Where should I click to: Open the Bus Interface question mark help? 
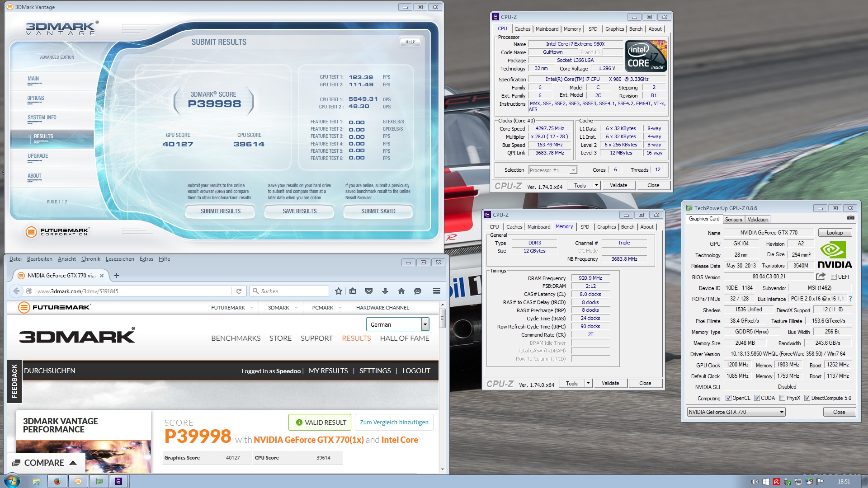pyautogui.click(x=850, y=299)
